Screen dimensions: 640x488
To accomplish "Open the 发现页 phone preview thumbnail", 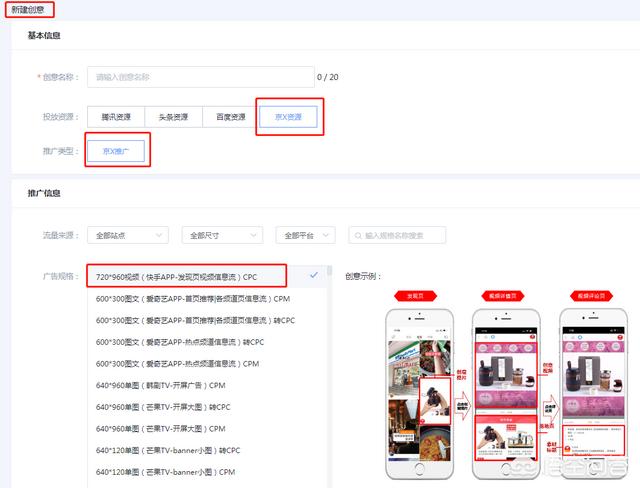I will pyautogui.click(x=419, y=394).
